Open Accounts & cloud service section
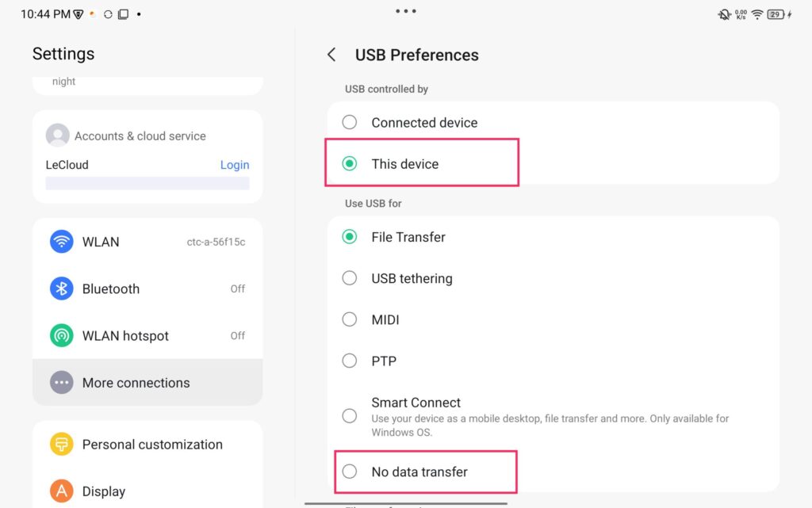The height and width of the screenshot is (508, 812). pos(140,136)
